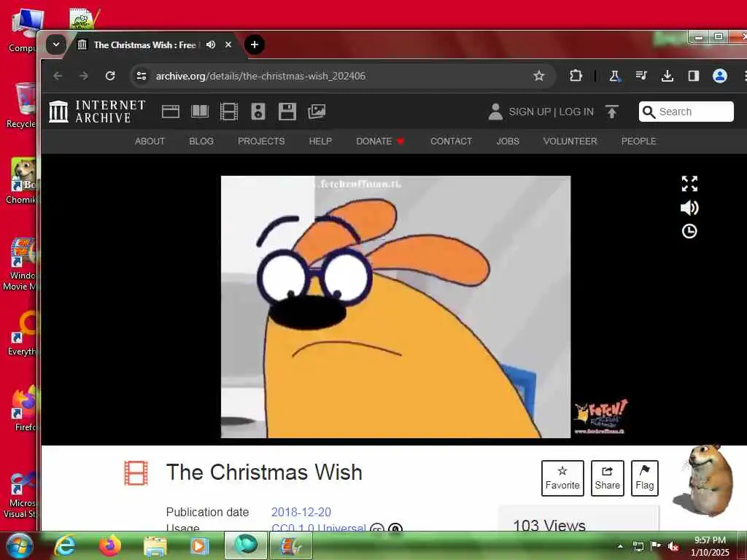Select the Firefox desktop shortcut
The height and width of the screenshot is (560, 747).
click(x=24, y=408)
